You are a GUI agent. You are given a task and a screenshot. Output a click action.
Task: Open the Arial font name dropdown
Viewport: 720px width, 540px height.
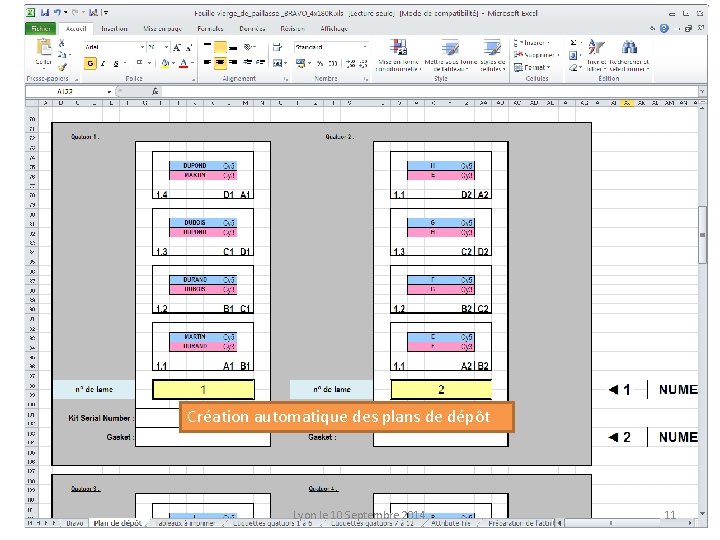pos(142,47)
